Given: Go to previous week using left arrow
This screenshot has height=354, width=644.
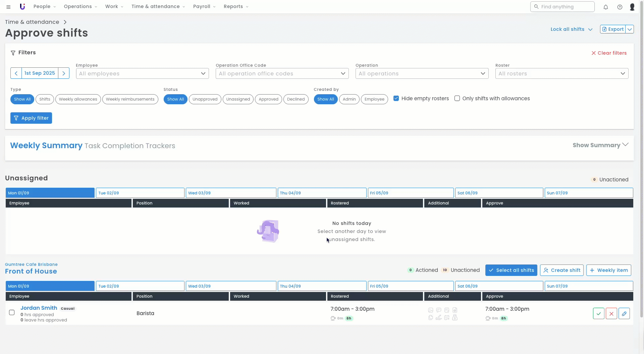Looking at the screenshot, I should 16,73.
